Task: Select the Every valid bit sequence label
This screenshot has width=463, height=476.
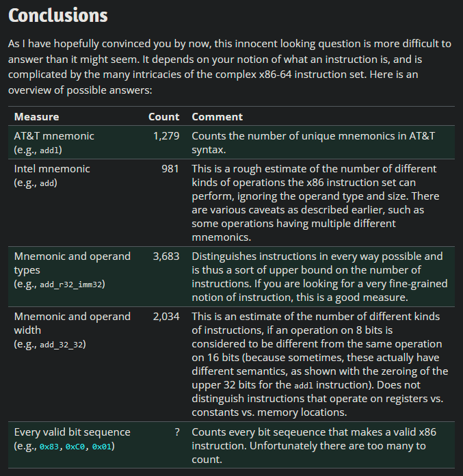Action: pyautogui.click(x=72, y=432)
